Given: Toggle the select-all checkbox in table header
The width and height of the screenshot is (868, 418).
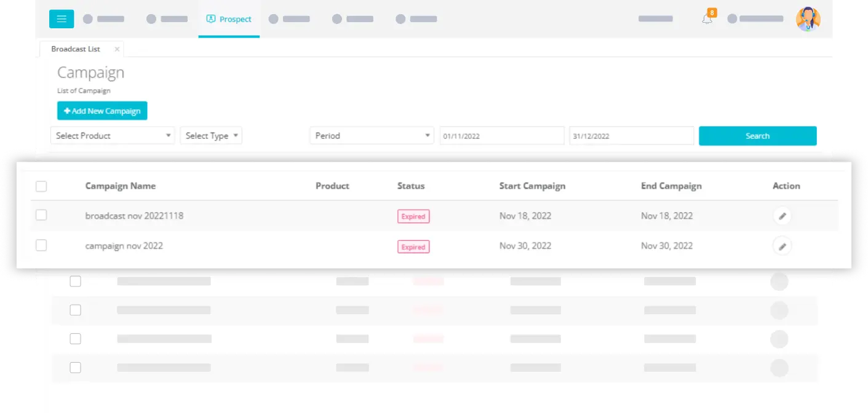Looking at the screenshot, I should point(41,186).
